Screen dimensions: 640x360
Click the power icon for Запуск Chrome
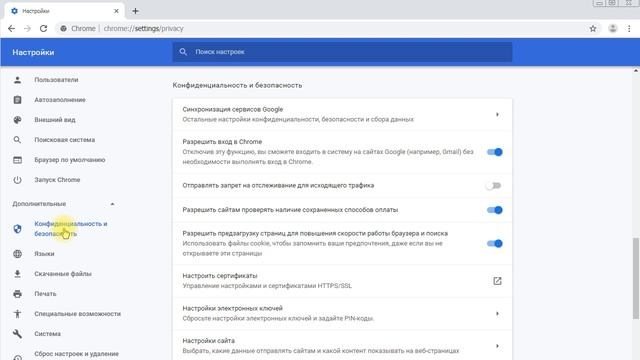17,180
